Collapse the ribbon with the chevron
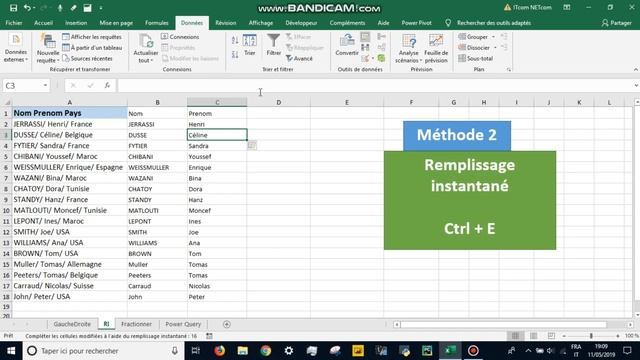 coord(636,70)
